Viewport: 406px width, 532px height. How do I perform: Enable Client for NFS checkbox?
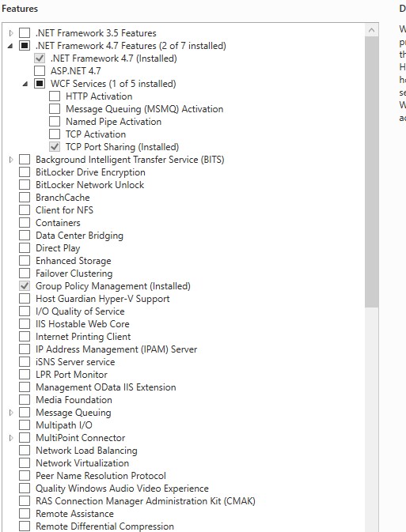[25, 210]
